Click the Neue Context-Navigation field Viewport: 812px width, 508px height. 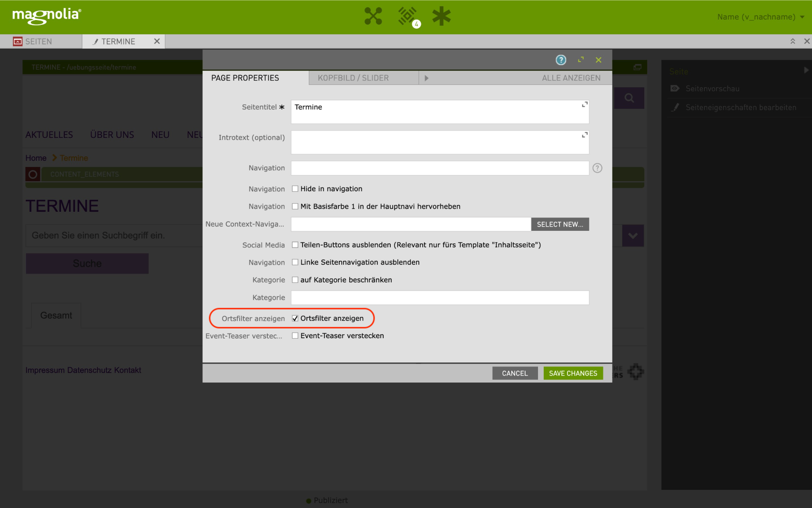coord(411,224)
